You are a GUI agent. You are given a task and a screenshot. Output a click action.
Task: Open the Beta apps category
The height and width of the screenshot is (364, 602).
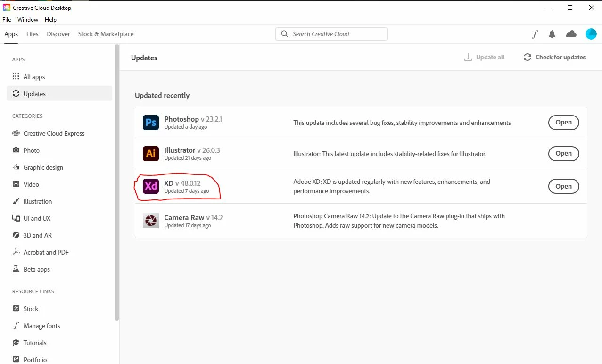click(59, 269)
